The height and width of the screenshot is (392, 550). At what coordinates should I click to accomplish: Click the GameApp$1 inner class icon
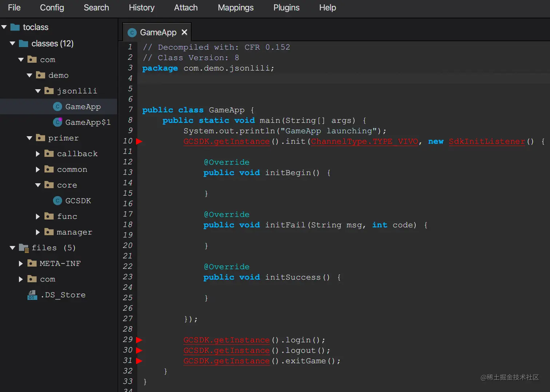coord(57,122)
